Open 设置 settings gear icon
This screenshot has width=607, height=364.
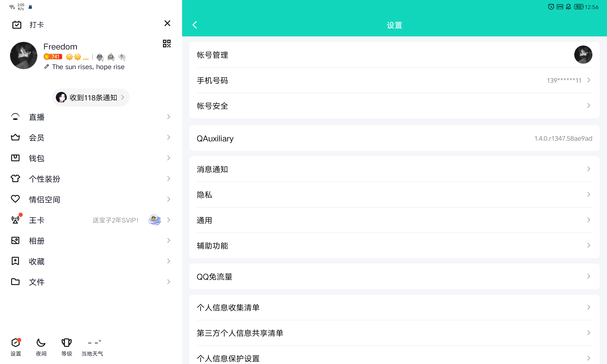click(16, 343)
